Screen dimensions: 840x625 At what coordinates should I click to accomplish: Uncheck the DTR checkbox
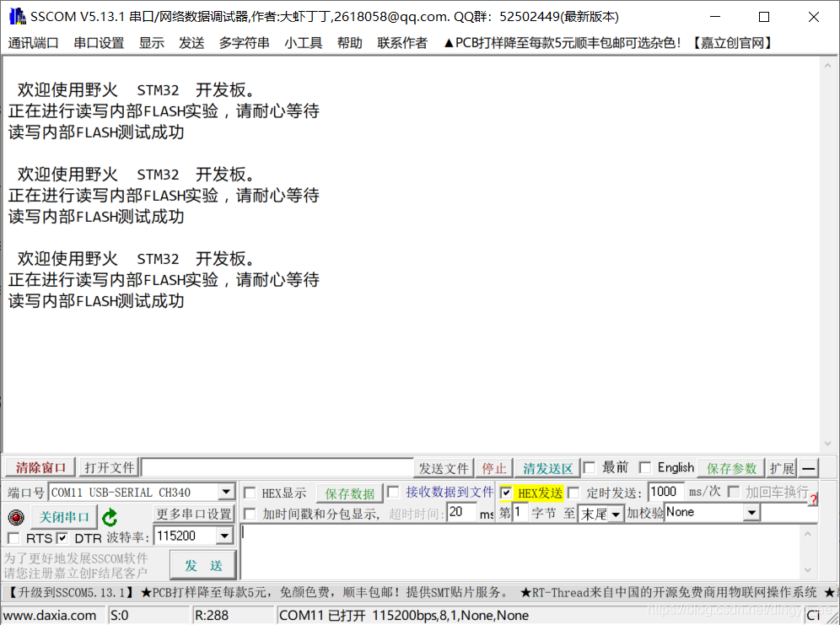point(62,538)
